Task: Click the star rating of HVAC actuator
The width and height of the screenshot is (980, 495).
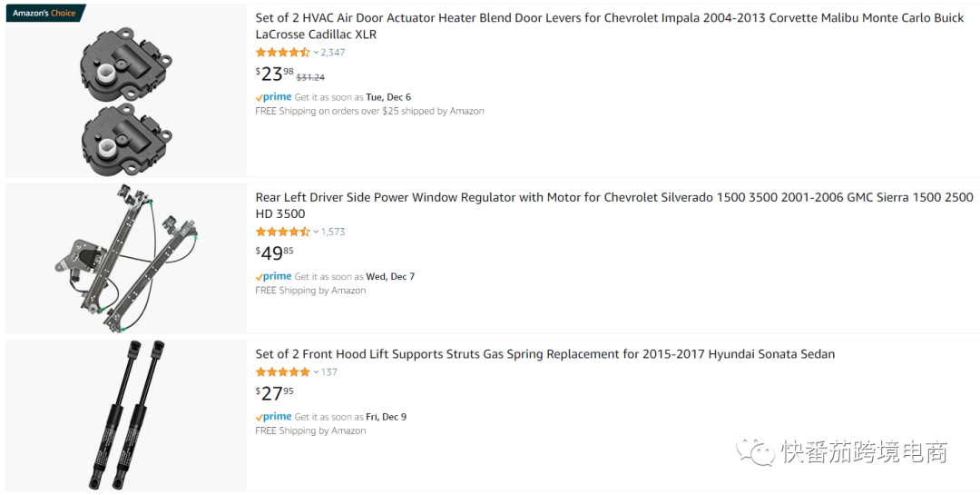Action: pyautogui.click(x=282, y=53)
